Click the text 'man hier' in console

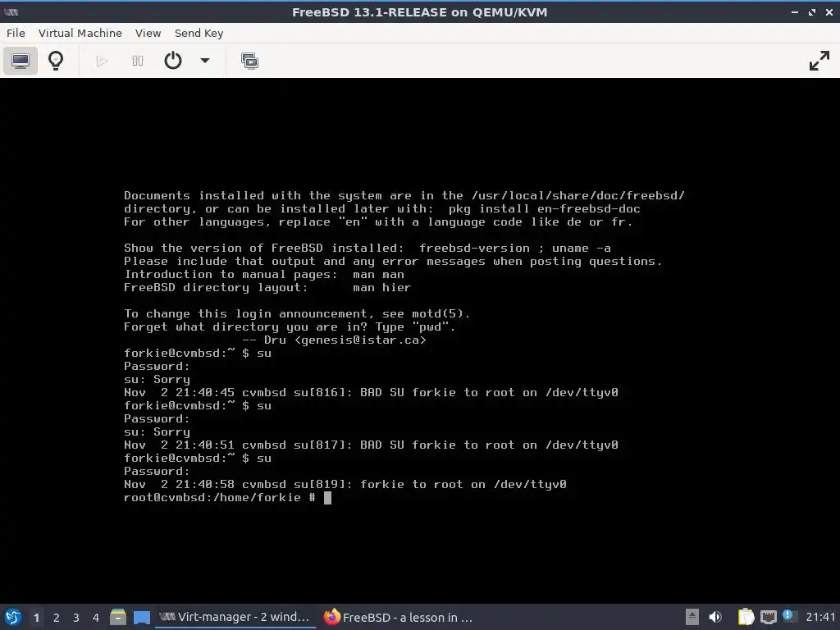(x=381, y=288)
